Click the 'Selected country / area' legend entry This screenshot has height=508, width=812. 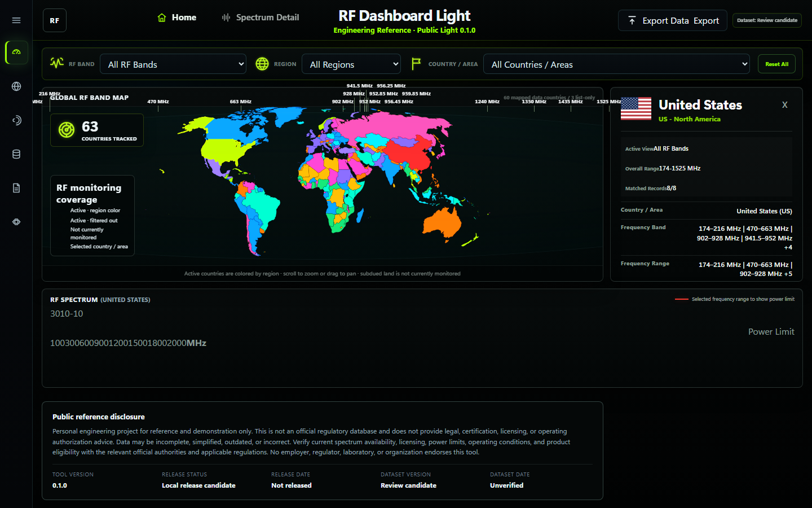click(x=99, y=247)
